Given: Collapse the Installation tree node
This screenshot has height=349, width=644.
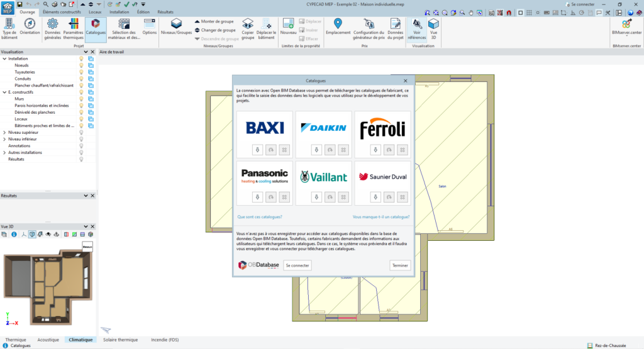Looking at the screenshot, I should [x=4, y=58].
